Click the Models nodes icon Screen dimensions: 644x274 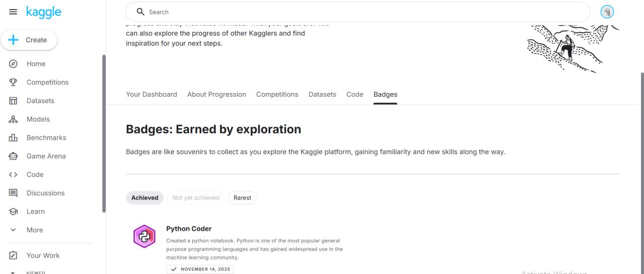(x=14, y=119)
